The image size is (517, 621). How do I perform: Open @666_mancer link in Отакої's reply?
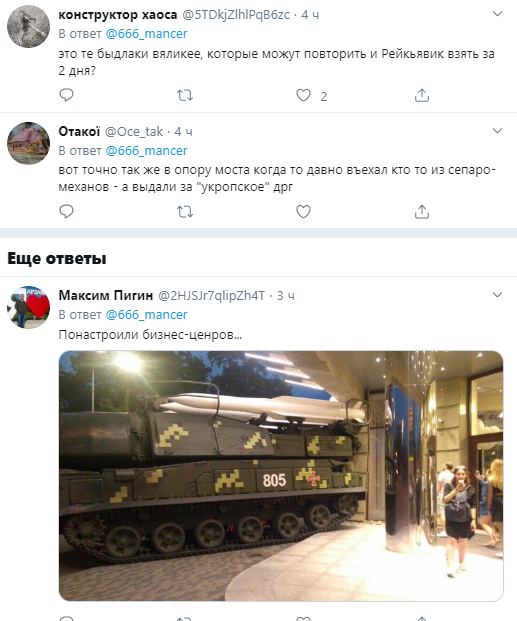146,150
